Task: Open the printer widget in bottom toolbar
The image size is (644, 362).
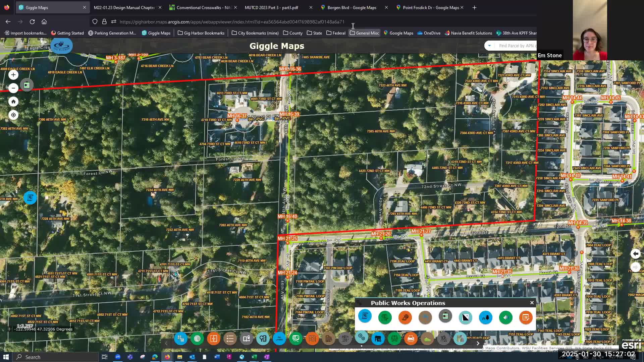Action: coord(411,339)
